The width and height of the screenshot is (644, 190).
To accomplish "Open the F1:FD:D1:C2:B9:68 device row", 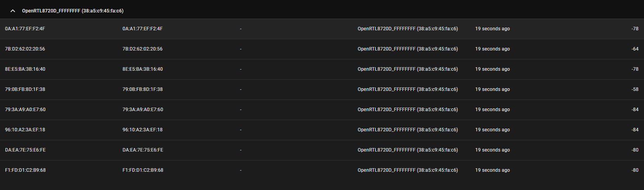I will coord(25,170).
